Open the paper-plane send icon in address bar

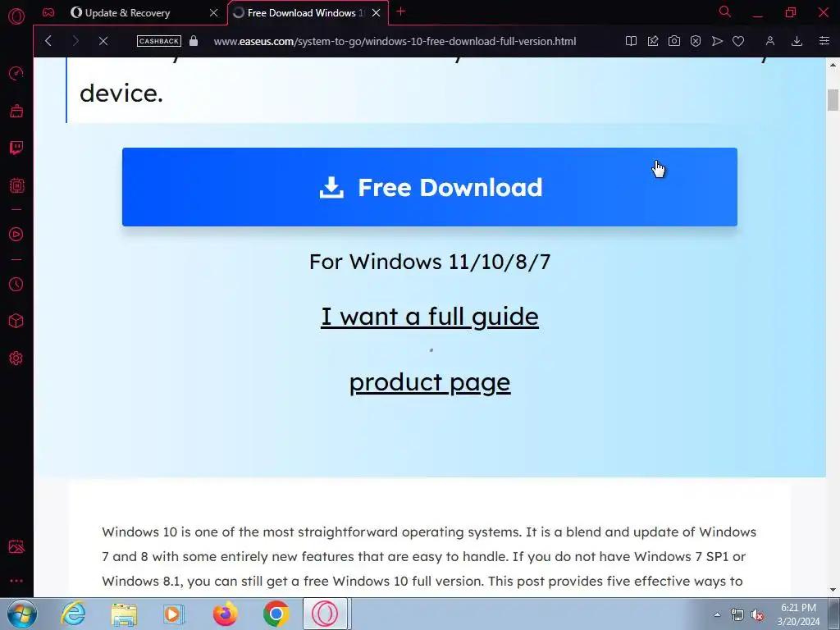(x=717, y=41)
